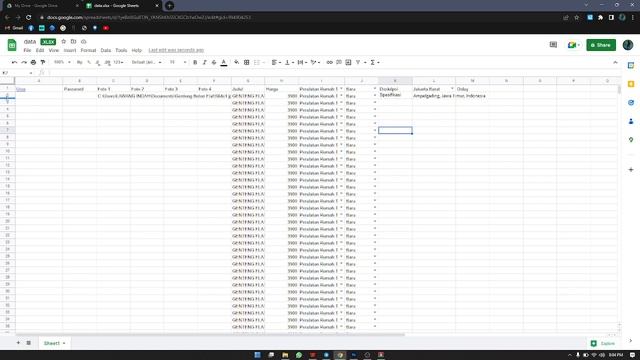640x360 pixels.
Task: Create a filter with the funnel icon
Action: coord(358,62)
